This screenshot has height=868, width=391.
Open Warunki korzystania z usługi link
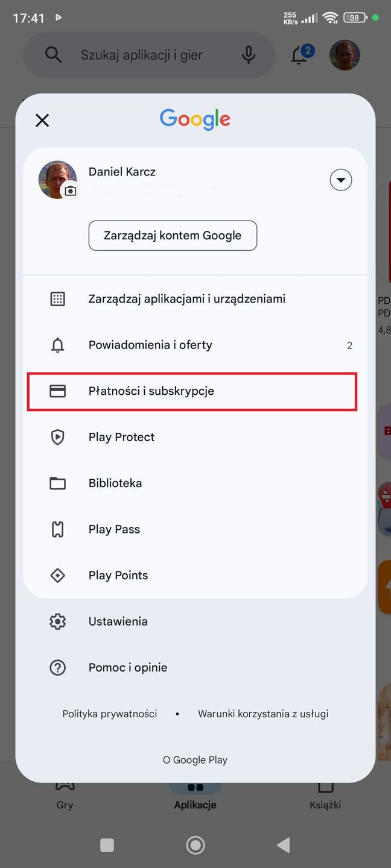[x=263, y=714]
